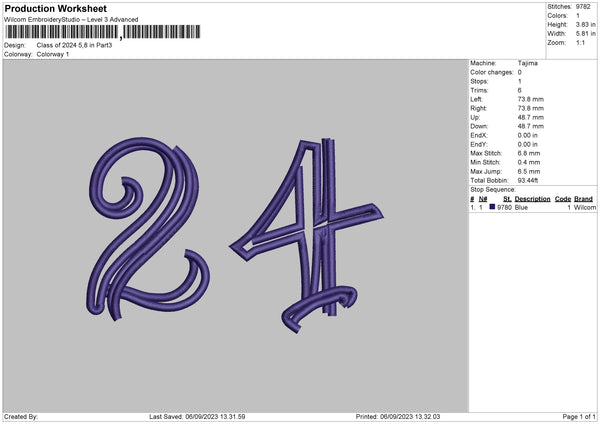Screen dimensions: 600x424
Task: Click the St. column header
Action: tap(507, 199)
